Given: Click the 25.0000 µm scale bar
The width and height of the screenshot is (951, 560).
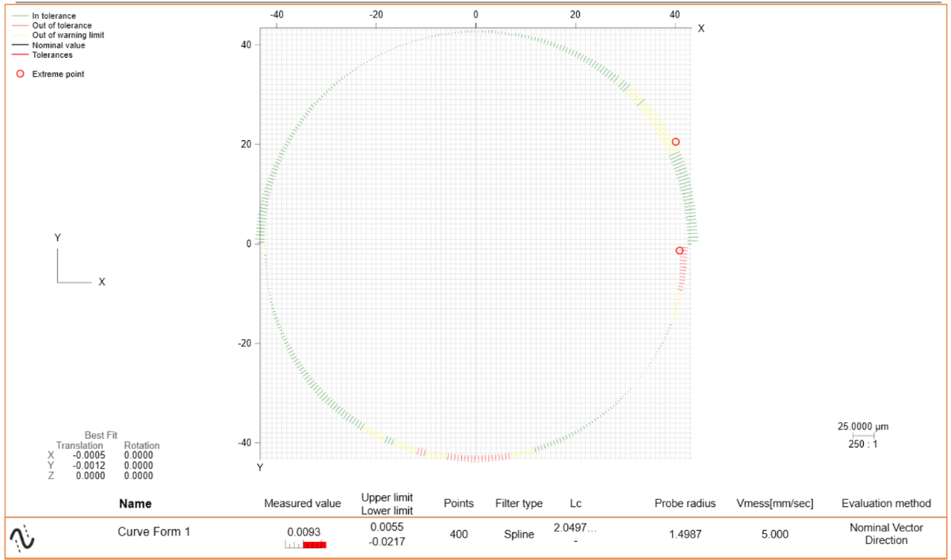Looking at the screenshot, I should [x=863, y=435].
